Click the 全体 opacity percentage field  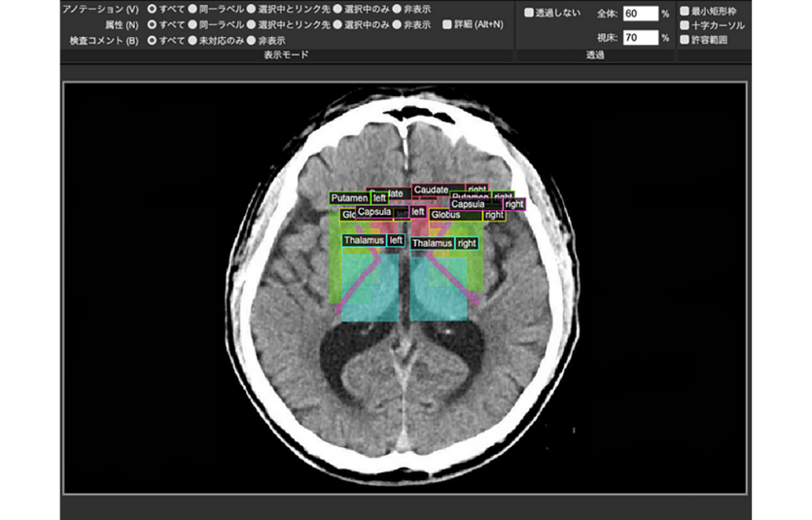tap(640, 14)
